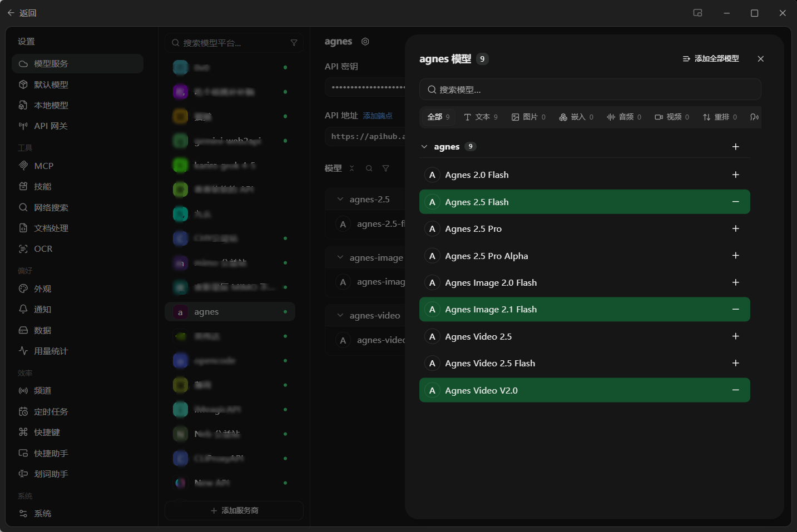Switch to the 全部 tab
797x532 pixels.
click(x=438, y=117)
